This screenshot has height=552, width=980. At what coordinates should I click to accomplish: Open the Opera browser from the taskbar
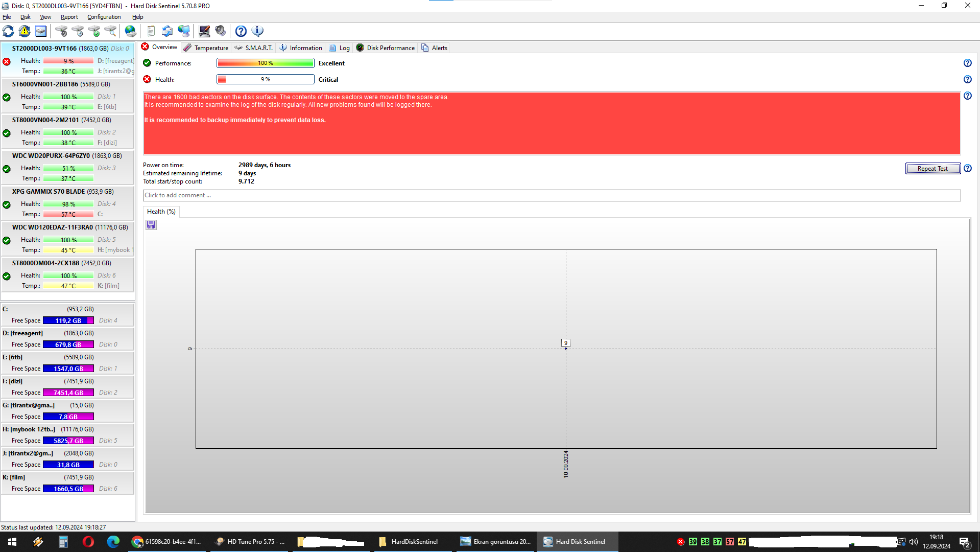click(x=88, y=542)
